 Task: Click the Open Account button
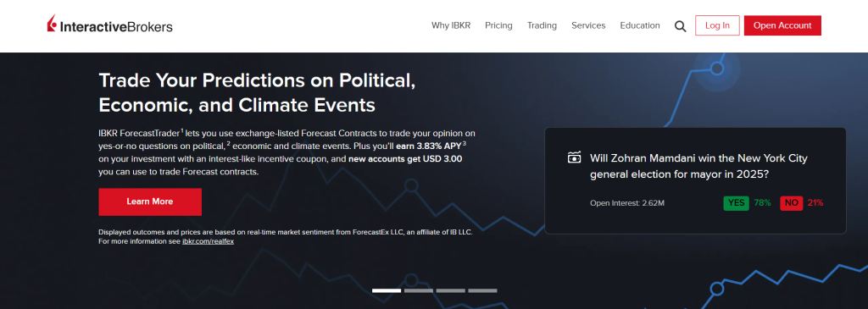(782, 25)
